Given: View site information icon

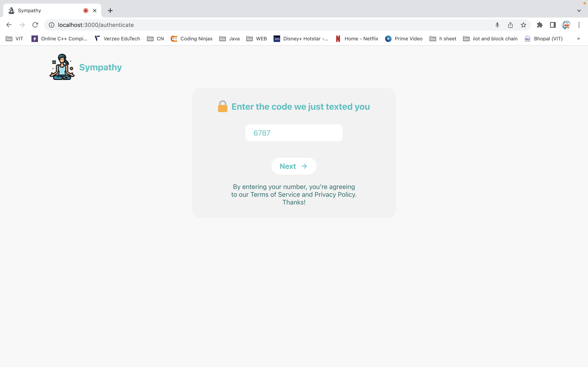Looking at the screenshot, I should pyautogui.click(x=51, y=25).
